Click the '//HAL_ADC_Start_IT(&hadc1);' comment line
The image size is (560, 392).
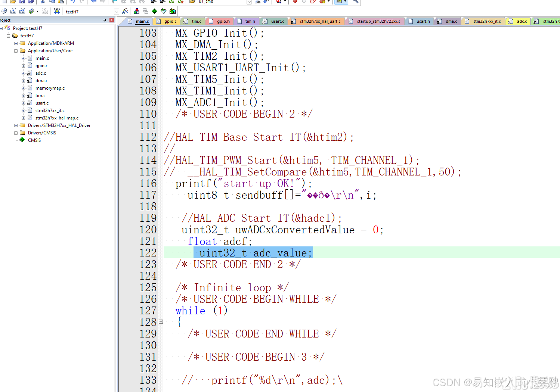(262, 218)
